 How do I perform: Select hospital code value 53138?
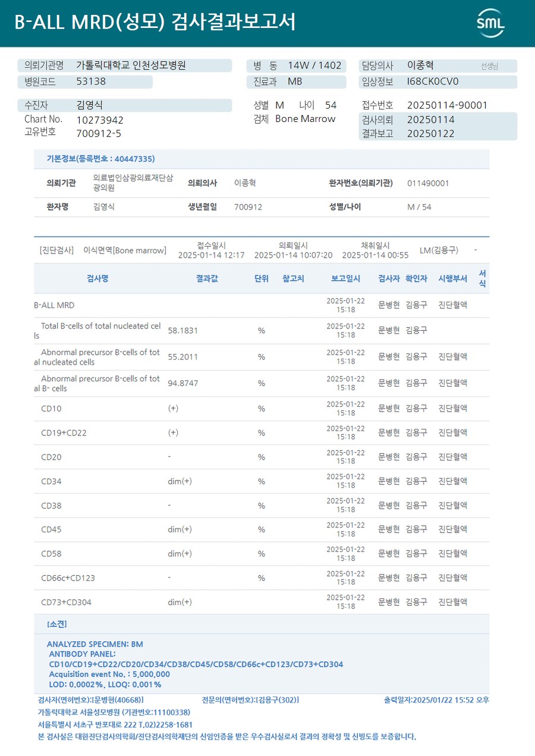point(91,81)
